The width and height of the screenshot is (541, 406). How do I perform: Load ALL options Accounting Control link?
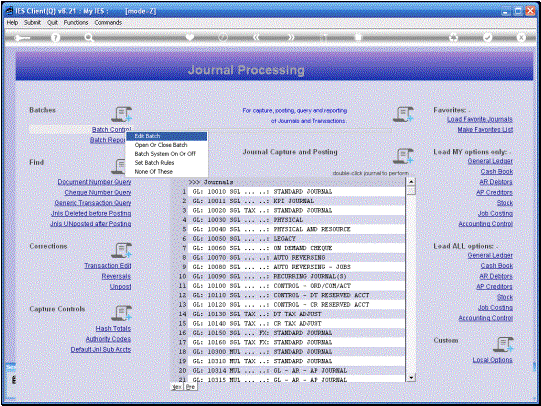pyautogui.click(x=485, y=318)
